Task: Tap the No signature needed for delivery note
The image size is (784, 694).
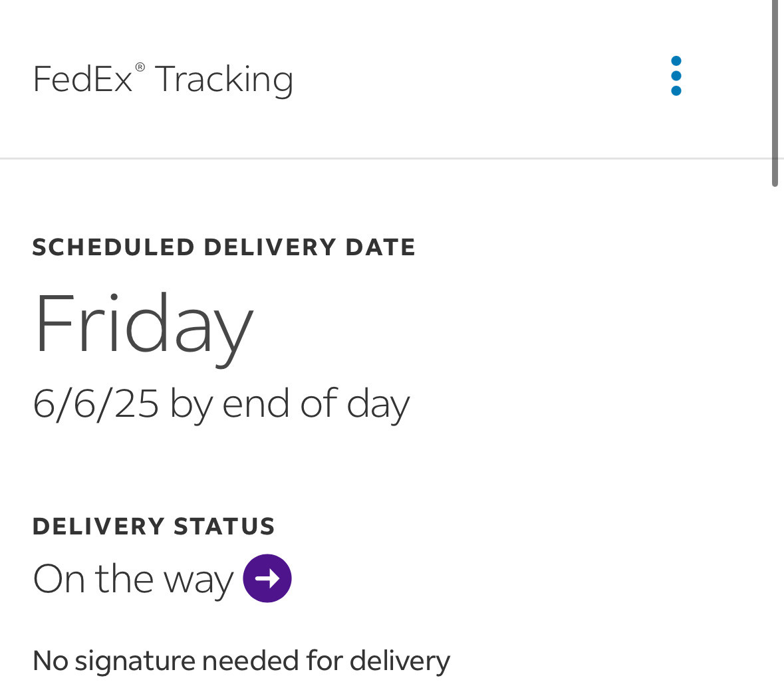Action: (241, 661)
